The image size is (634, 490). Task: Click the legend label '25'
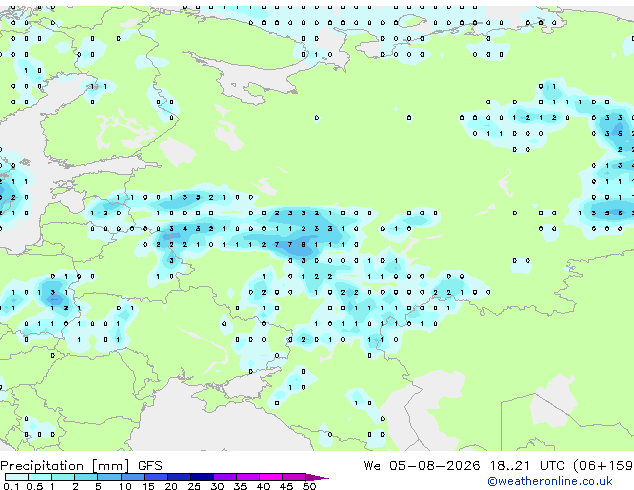[194, 486]
